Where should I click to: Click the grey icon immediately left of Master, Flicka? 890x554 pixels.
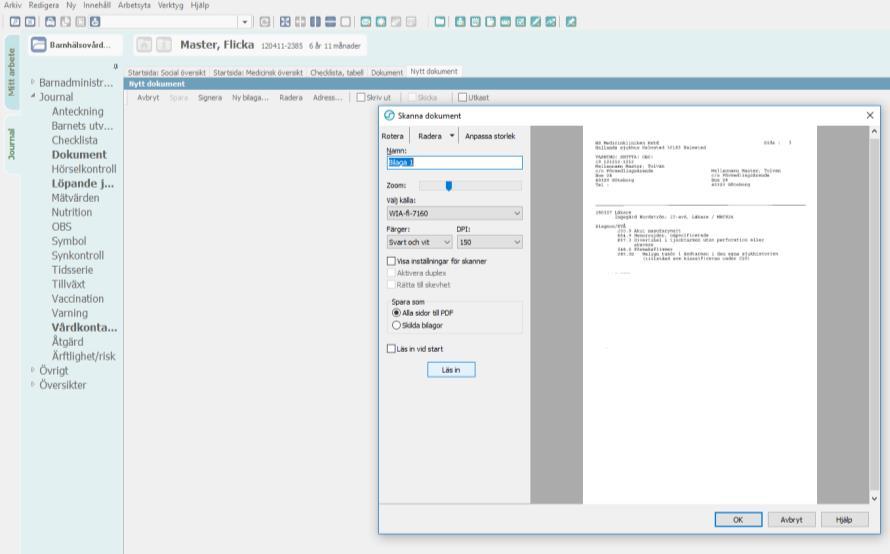(164, 45)
